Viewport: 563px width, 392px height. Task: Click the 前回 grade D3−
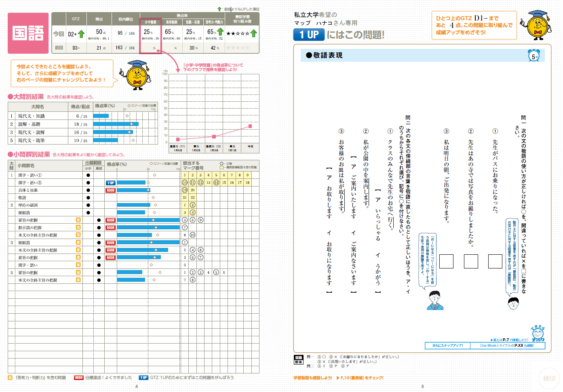pos(76,48)
